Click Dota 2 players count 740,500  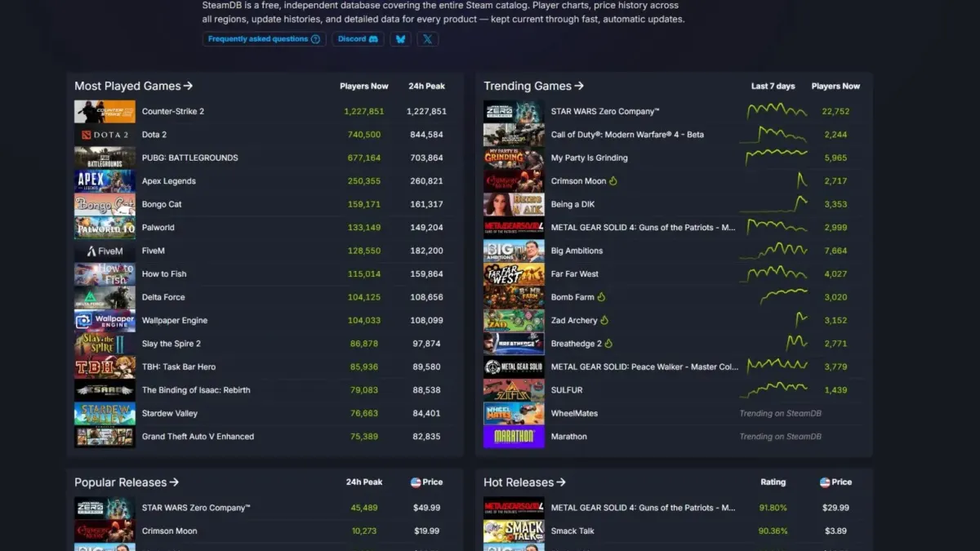[364, 135]
